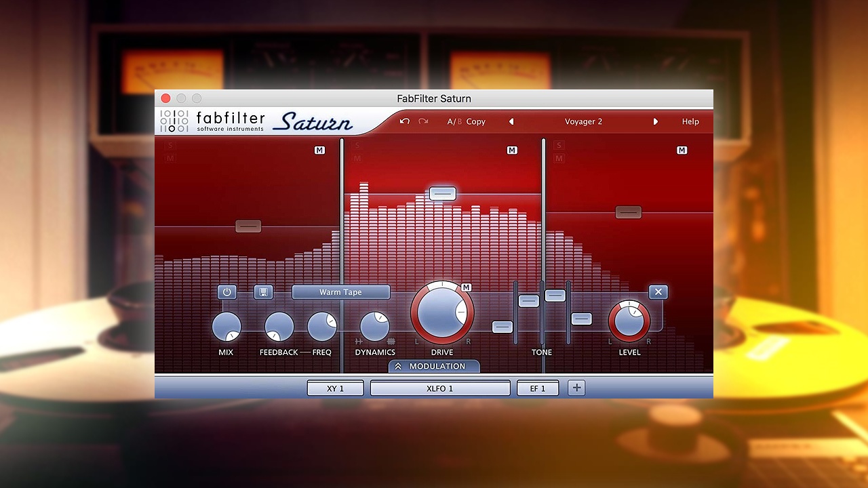Open the Voyager 2 preset menu

pyautogui.click(x=583, y=122)
